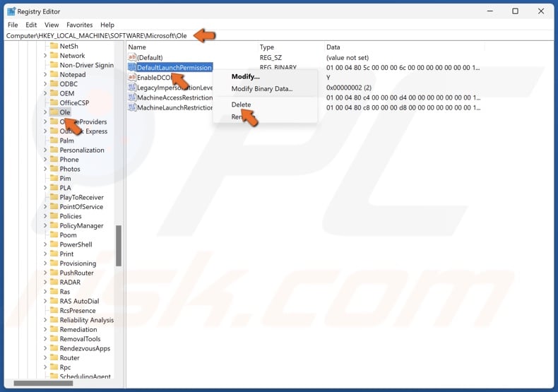Click the registry path address bar
The image size is (558, 392).
(279, 35)
